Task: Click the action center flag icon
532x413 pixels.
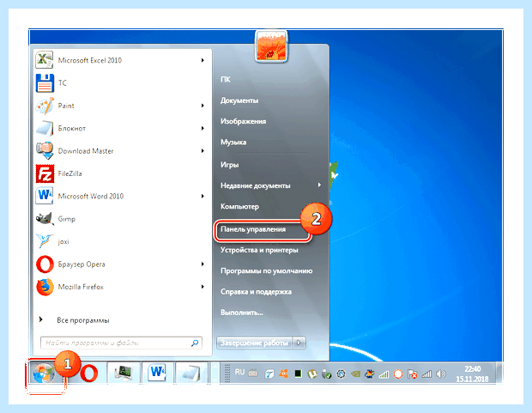Action: coord(412,374)
